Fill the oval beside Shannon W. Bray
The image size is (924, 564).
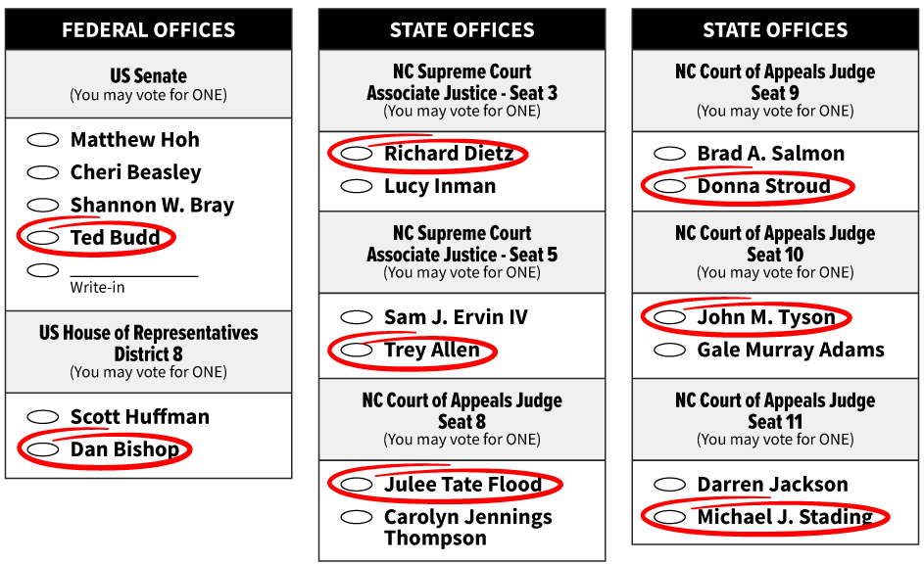click(43, 205)
